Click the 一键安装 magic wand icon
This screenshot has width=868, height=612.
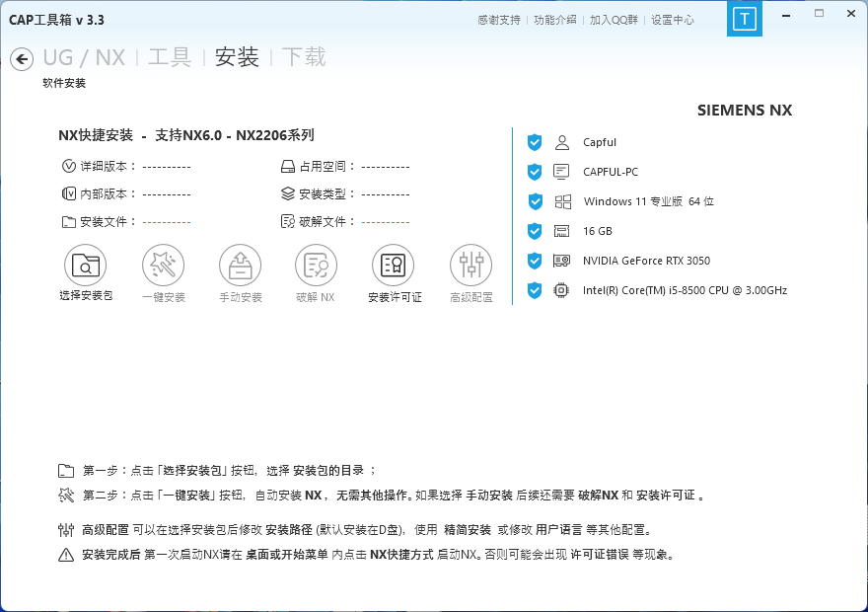pos(163,265)
